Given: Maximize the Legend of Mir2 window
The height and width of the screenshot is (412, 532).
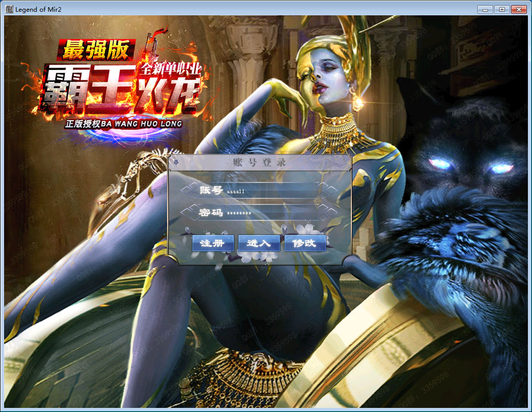Looking at the screenshot, I should (501, 10).
